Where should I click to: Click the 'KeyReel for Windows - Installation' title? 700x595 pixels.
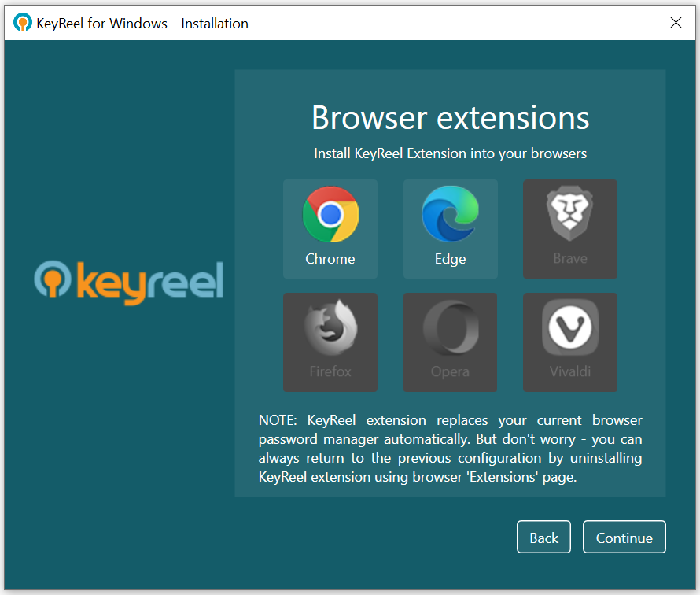[x=142, y=24]
